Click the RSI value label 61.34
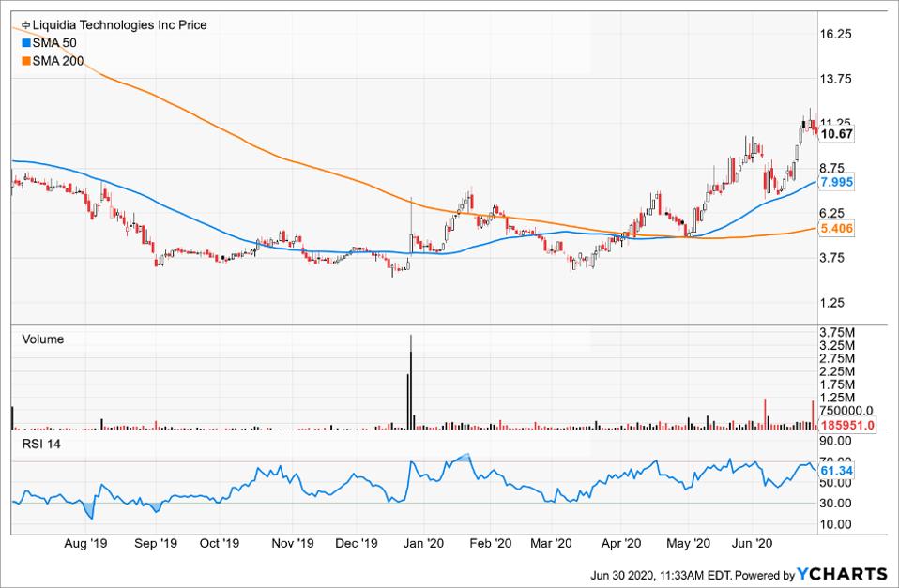The width and height of the screenshot is (899, 588). (x=836, y=471)
